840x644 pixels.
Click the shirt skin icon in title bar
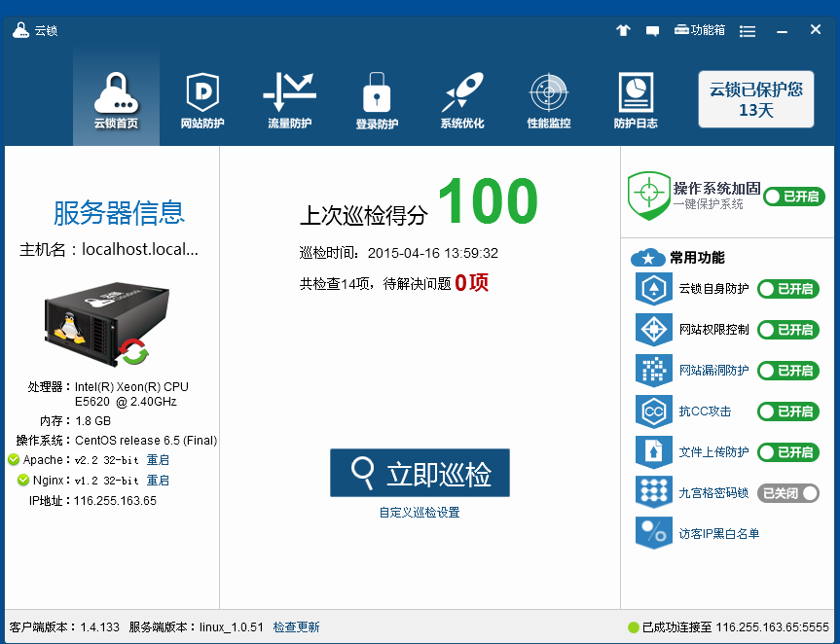[x=623, y=30]
